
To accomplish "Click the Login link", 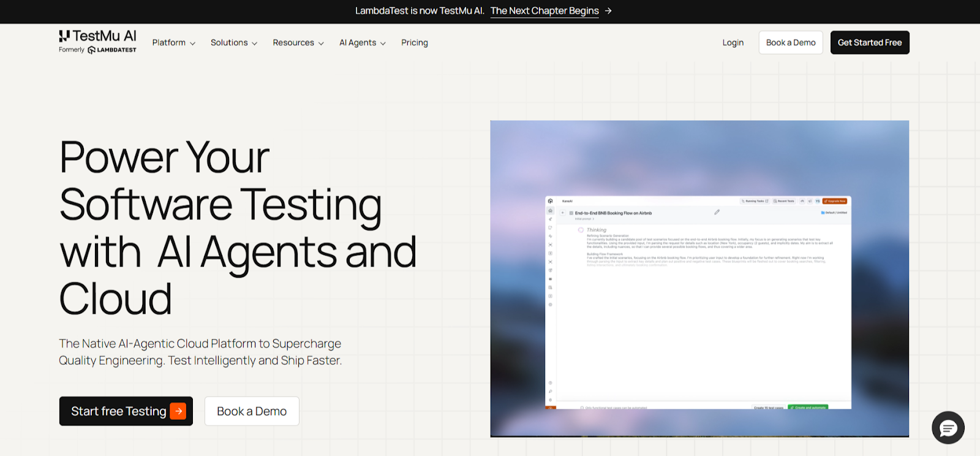I will (x=733, y=43).
